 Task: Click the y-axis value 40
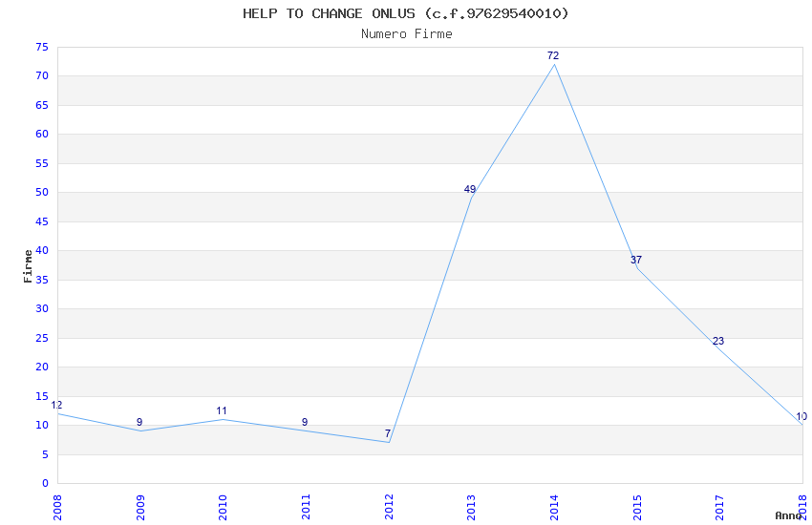click(42, 250)
